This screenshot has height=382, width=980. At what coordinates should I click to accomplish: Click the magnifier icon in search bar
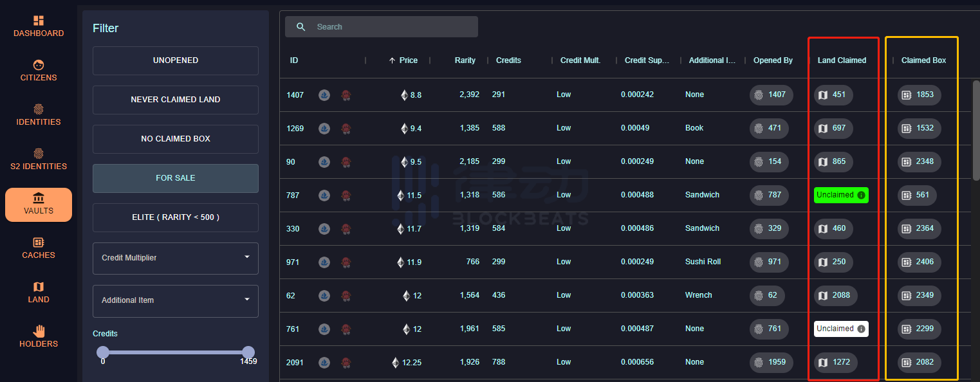[300, 27]
